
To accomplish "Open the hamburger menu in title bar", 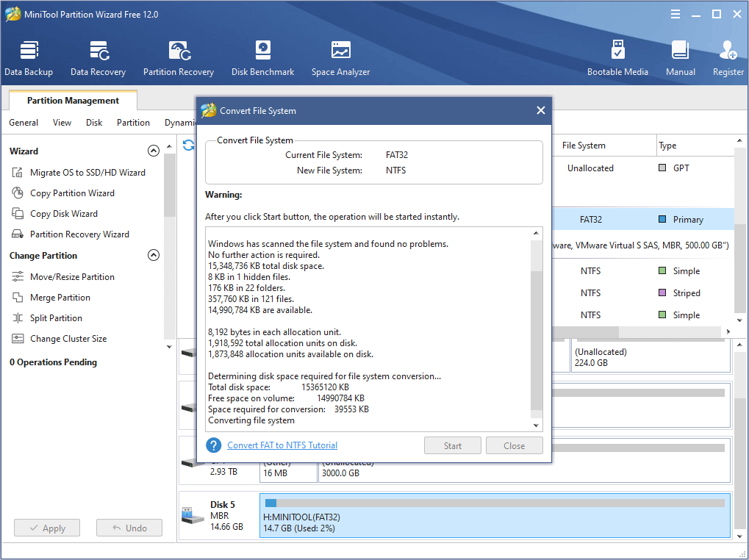I will pyautogui.click(x=675, y=14).
